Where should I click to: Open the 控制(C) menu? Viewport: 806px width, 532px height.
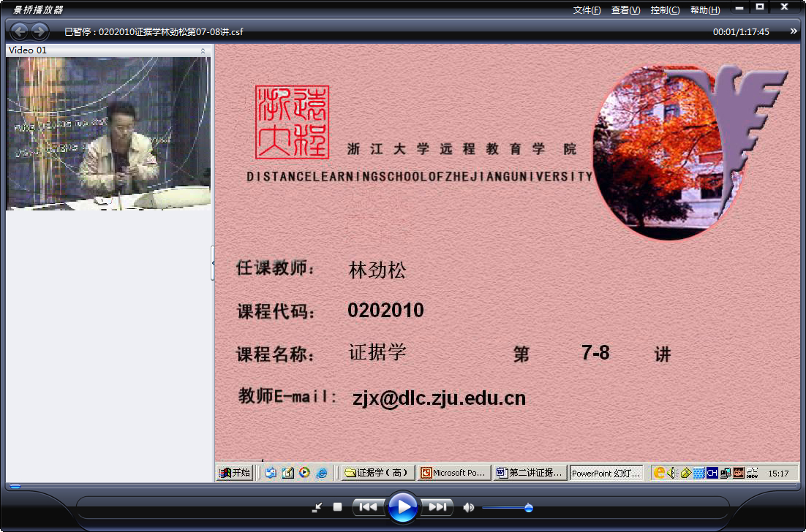[665, 9]
